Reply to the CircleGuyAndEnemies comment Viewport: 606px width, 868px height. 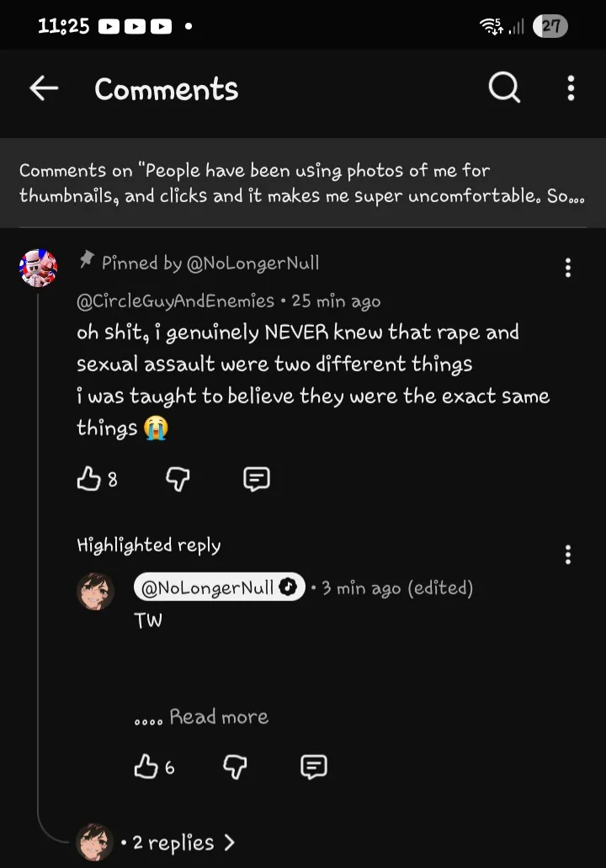click(x=256, y=479)
